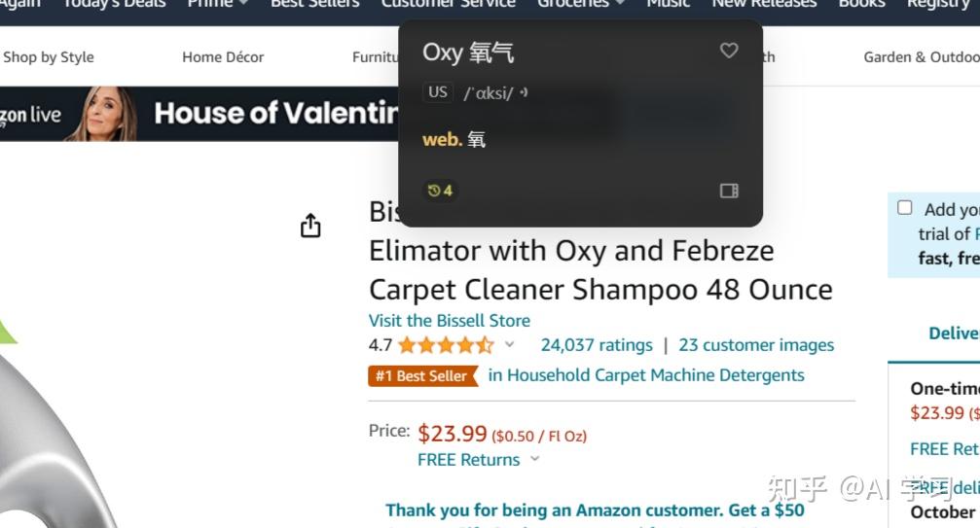The image size is (980, 528).
Task: Select the Home Décor category tab
Action: (223, 56)
